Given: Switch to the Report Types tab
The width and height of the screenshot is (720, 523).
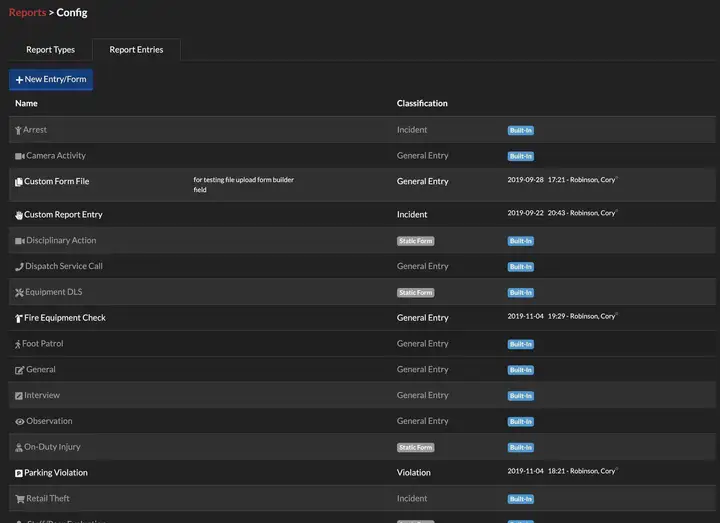Looking at the screenshot, I should click(x=51, y=50).
